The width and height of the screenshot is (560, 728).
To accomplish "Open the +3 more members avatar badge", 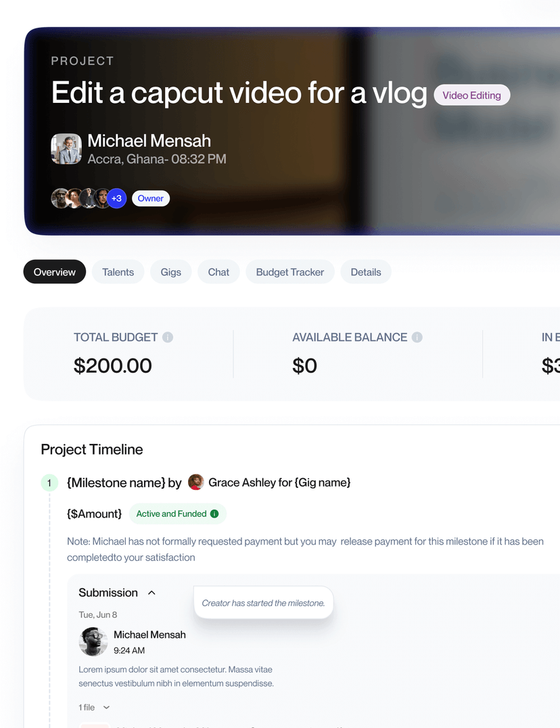I will coord(116,198).
